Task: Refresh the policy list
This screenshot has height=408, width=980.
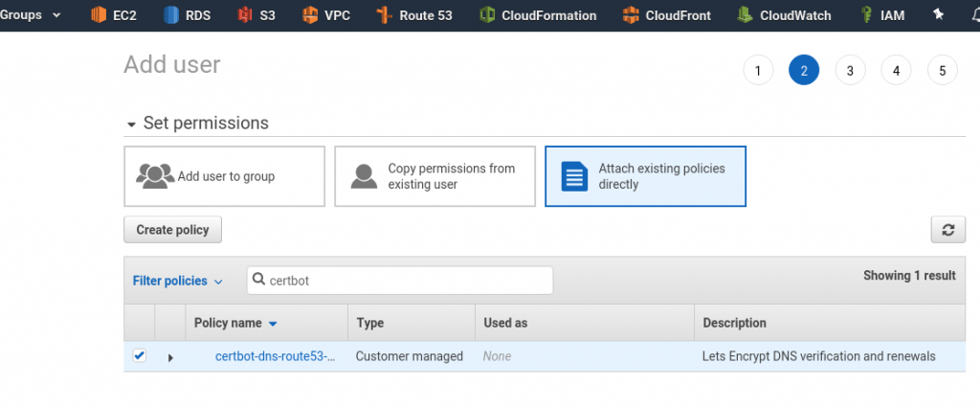Action: pyautogui.click(x=947, y=230)
